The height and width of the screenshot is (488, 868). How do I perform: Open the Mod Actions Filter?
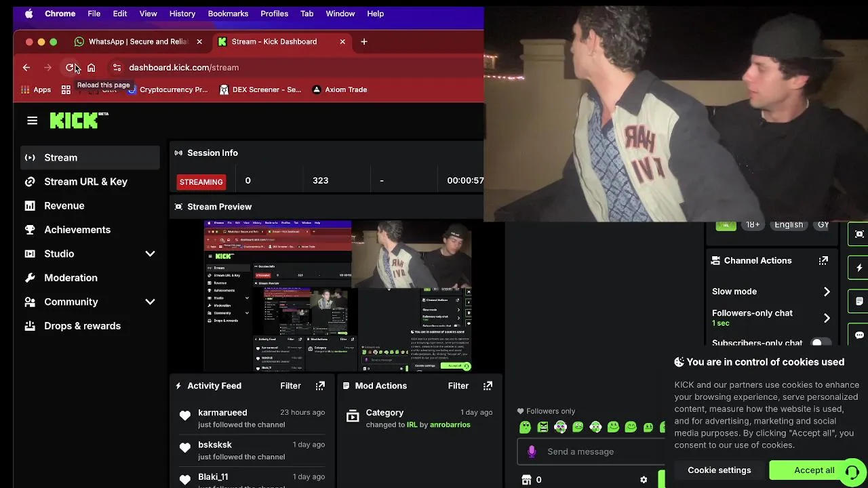(458, 386)
